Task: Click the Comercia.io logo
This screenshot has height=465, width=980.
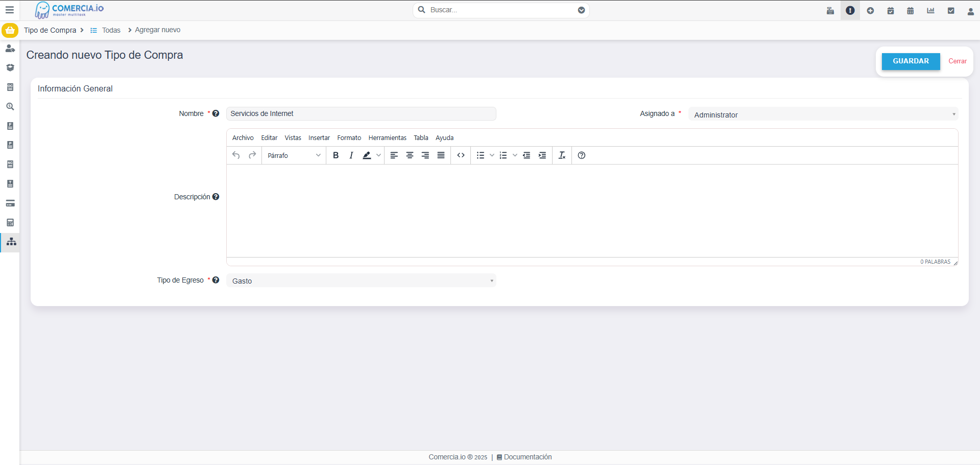Action: 69,10
